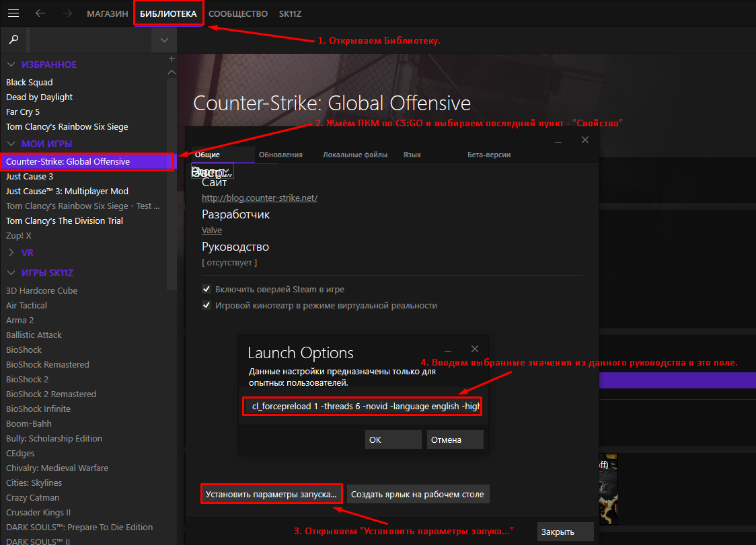Open the Локальные файлы tab
This screenshot has width=756, height=545.
coord(355,155)
